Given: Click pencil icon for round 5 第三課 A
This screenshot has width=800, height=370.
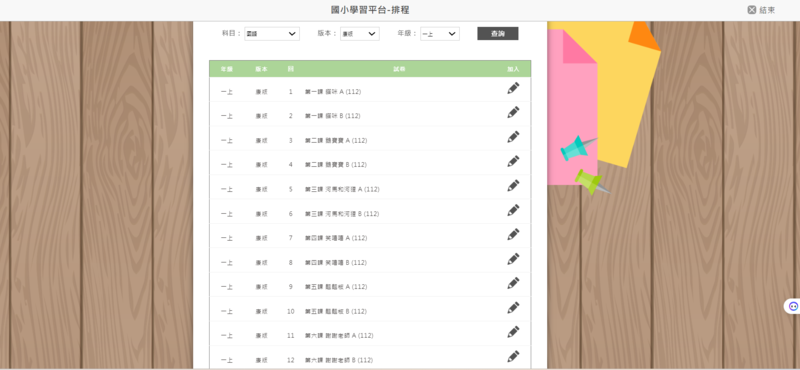Looking at the screenshot, I should click(x=513, y=186).
